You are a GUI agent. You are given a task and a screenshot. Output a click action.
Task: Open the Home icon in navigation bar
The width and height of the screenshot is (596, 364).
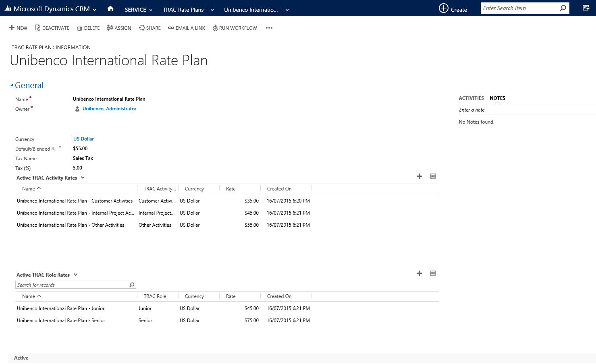[110, 9]
